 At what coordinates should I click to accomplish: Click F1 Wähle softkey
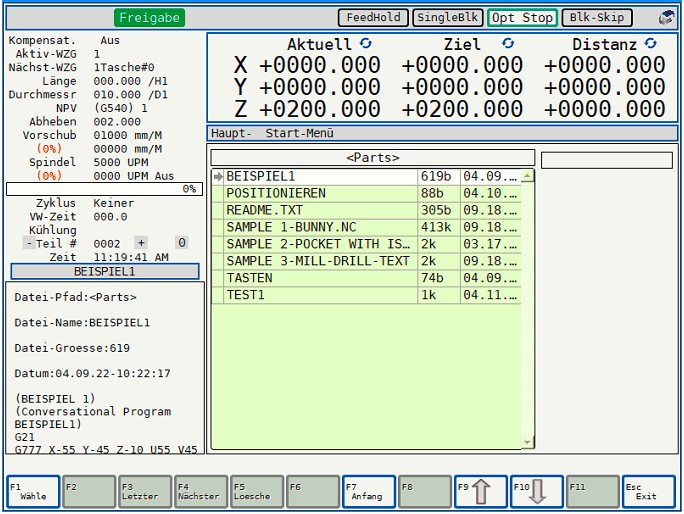coord(33,491)
